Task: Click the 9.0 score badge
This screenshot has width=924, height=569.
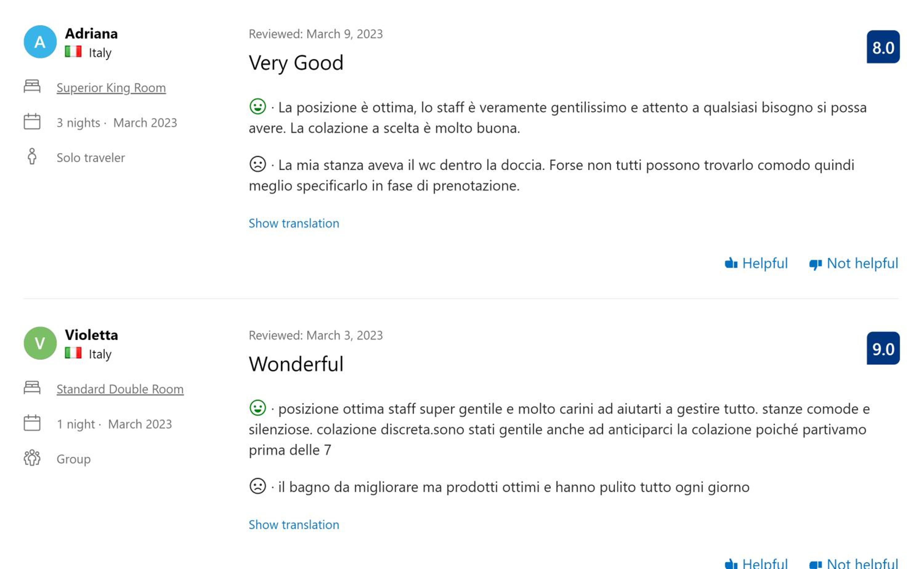Action: click(x=883, y=349)
